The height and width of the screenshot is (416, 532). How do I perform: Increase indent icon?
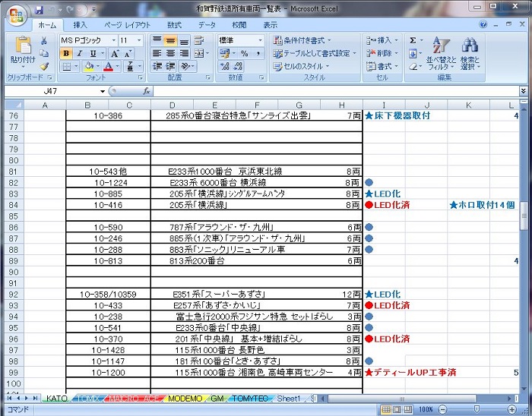point(170,66)
